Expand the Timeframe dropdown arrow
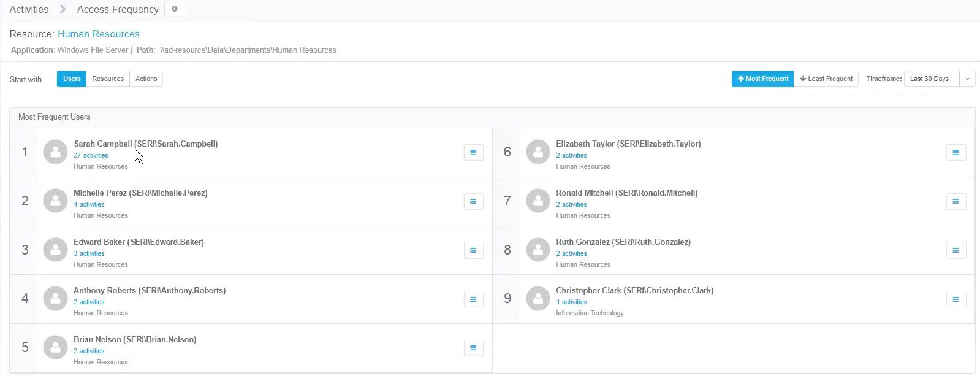 point(967,79)
